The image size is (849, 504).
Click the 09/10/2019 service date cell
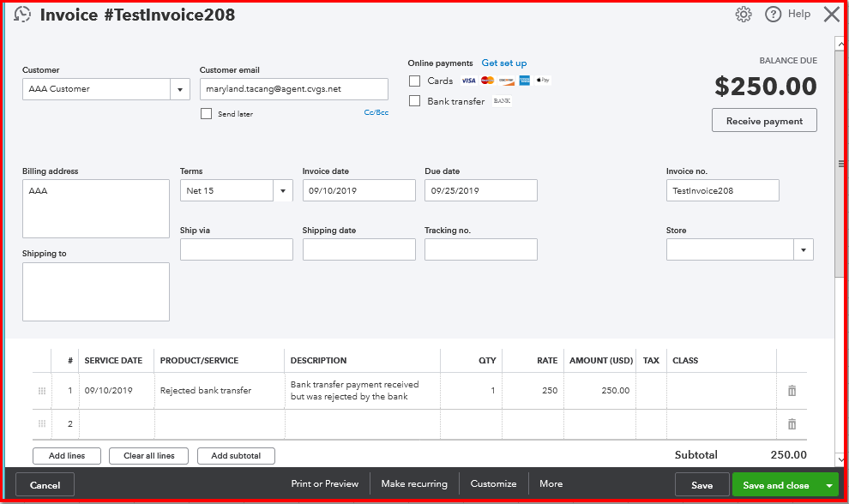pos(117,390)
